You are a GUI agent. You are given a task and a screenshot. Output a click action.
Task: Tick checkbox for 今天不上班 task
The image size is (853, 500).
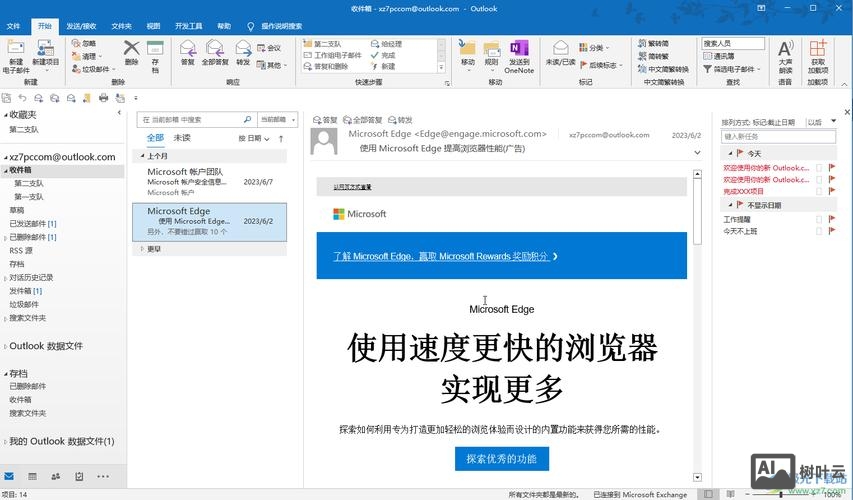tap(819, 231)
